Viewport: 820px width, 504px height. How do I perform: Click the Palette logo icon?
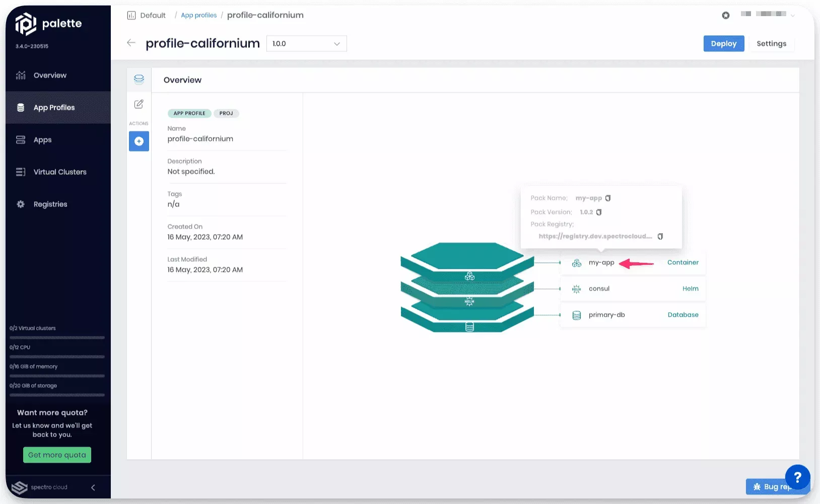click(x=26, y=24)
